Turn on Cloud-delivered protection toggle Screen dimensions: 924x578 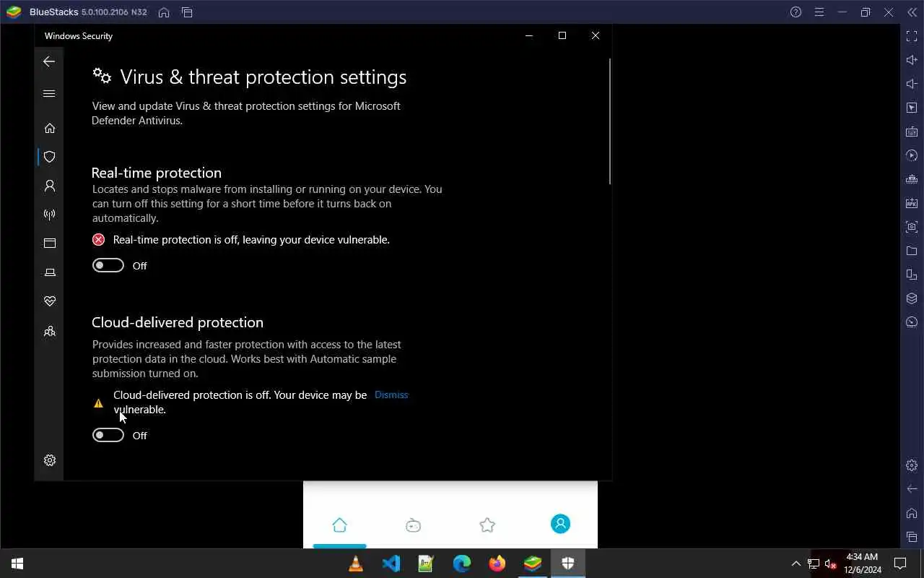tap(108, 435)
